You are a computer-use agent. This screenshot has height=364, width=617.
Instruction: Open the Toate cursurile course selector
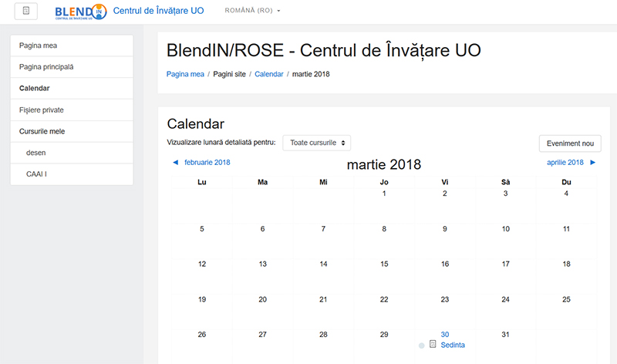coord(317,143)
